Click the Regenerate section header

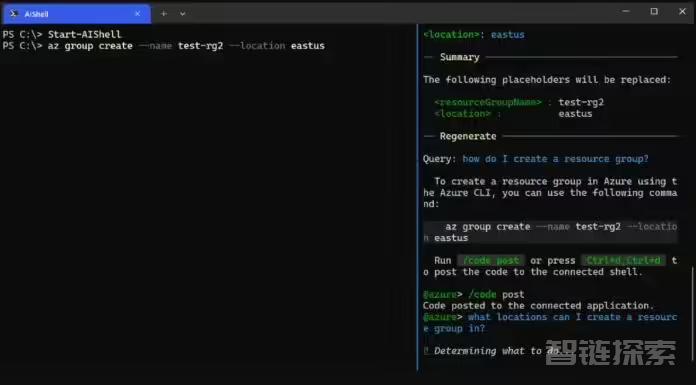click(468, 136)
